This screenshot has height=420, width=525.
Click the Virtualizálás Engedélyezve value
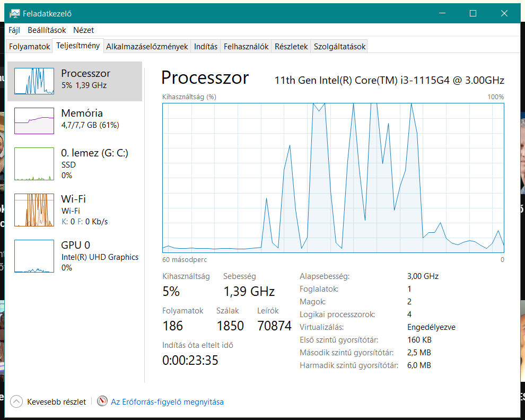431,327
